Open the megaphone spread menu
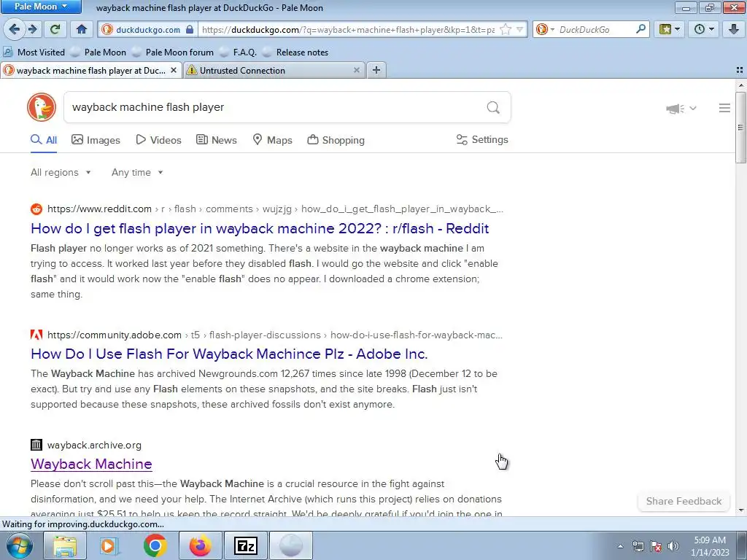This screenshot has height=560, width=747. pyautogui.click(x=681, y=109)
